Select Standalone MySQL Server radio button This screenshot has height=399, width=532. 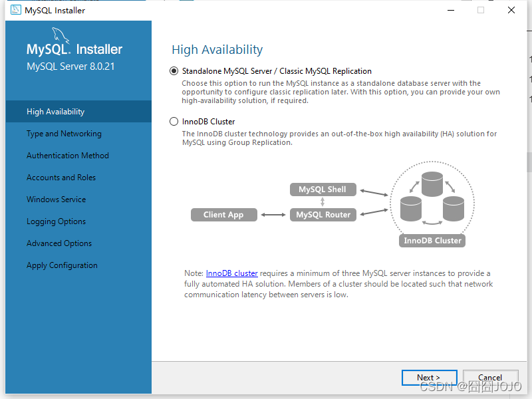[174, 71]
